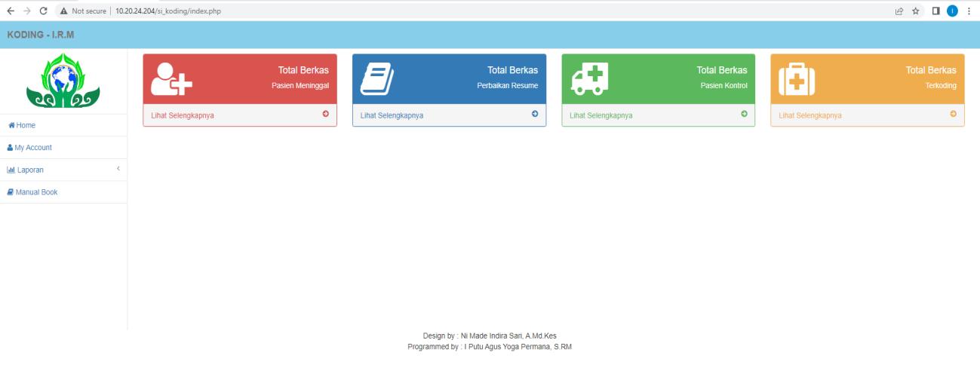Click the Pasien Meninggal label
Viewport: 980px width, 383px height.
[300, 86]
